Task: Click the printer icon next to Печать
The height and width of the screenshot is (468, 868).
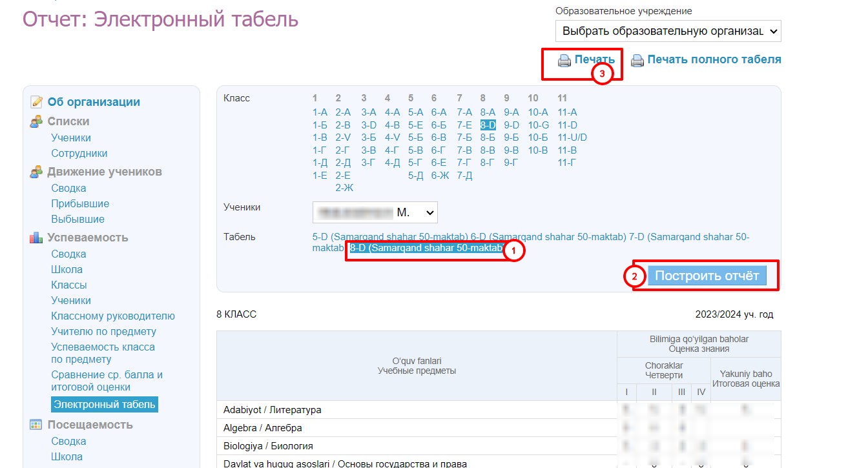Action: (x=565, y=59)
